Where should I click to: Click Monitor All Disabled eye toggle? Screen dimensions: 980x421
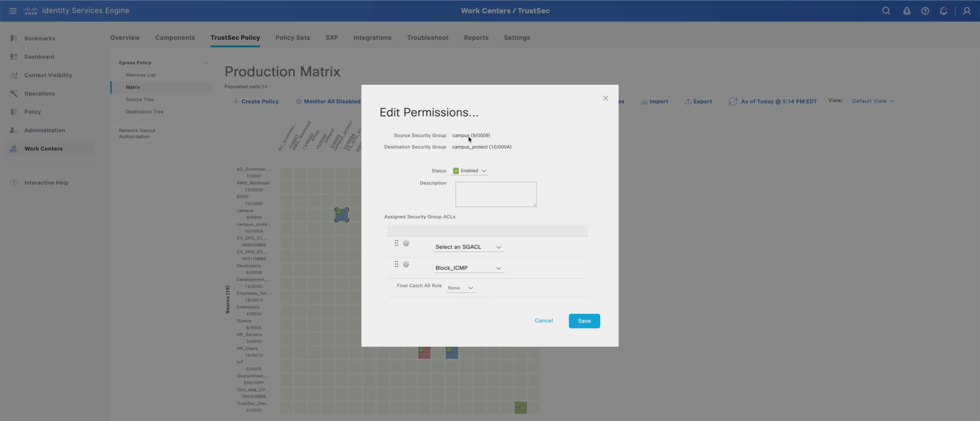[299, 102]
